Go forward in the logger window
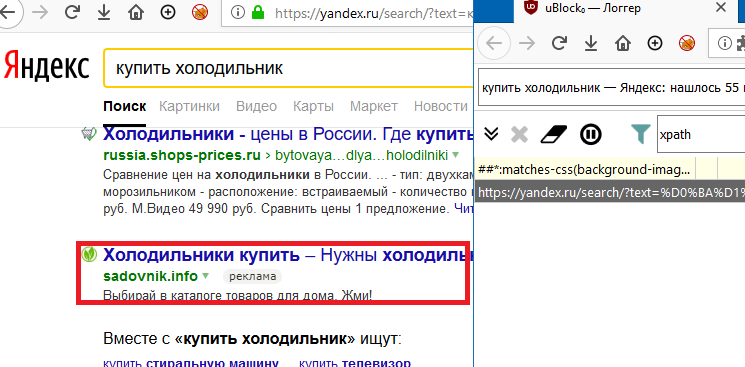 [527, 44]
